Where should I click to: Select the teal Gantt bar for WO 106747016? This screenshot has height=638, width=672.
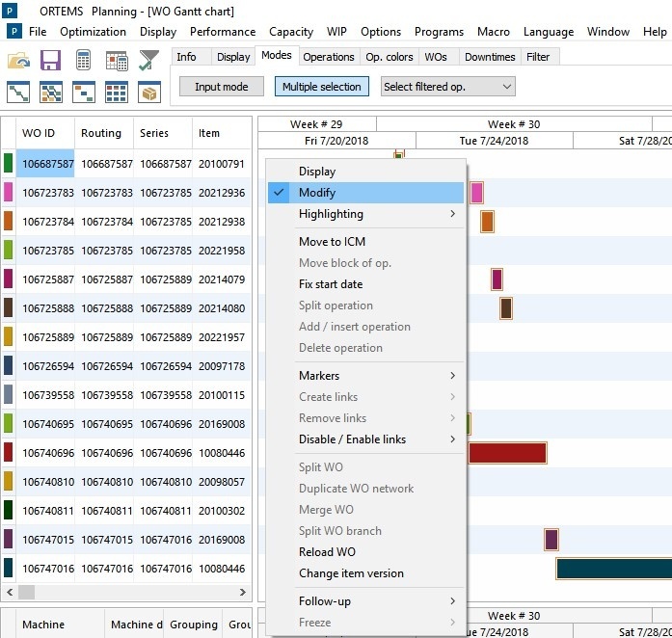click(614, 569)
